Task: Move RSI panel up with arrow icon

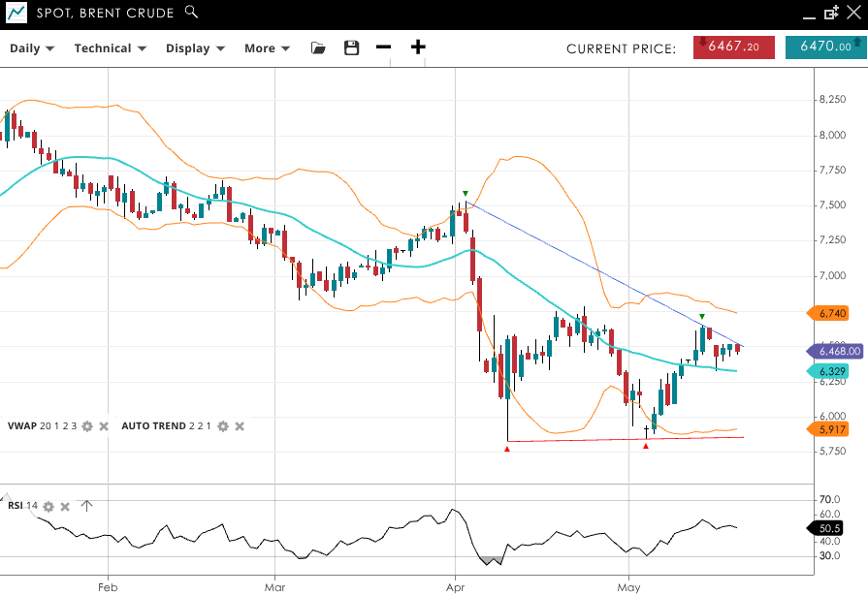Action: point(86,505)
